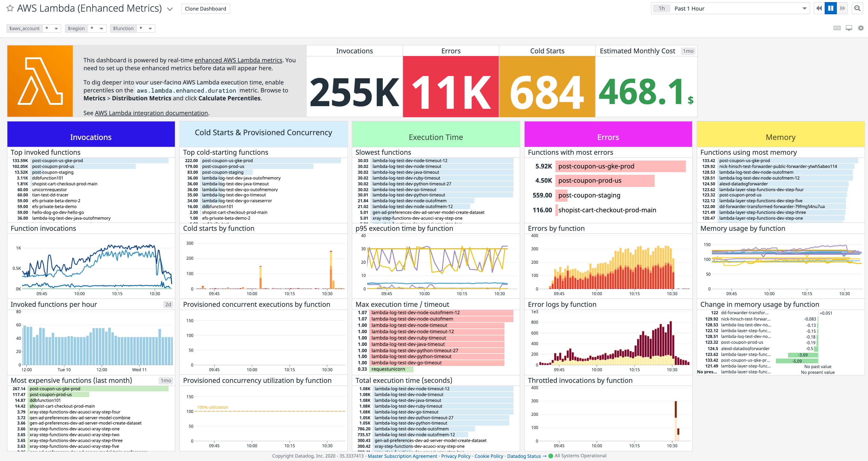
Task: Toggle the favorite star beside the dashboard title
Action: click(x=10, y=8)
